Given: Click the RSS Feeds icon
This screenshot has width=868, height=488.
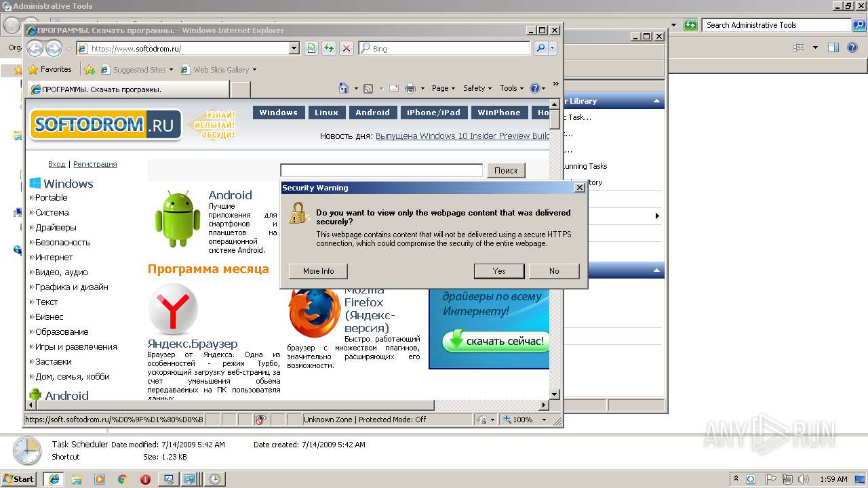Looking at the screenshot, I should 368,88.
